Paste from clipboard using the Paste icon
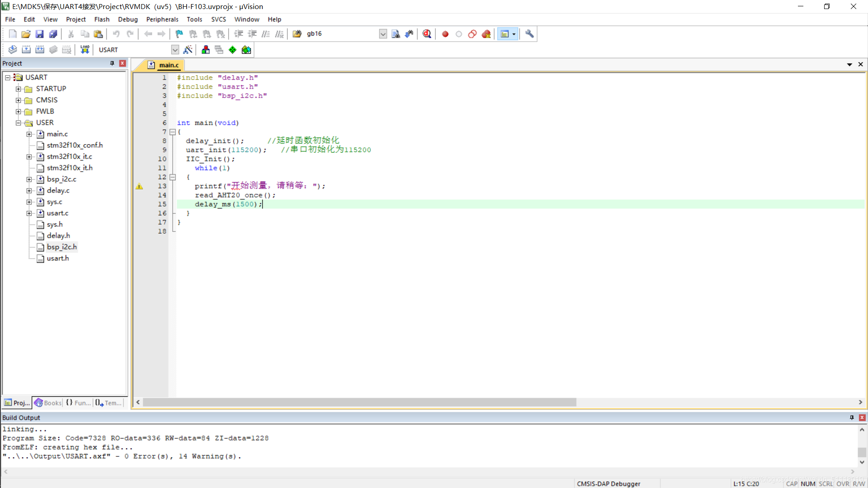 (x=98, y=34)
